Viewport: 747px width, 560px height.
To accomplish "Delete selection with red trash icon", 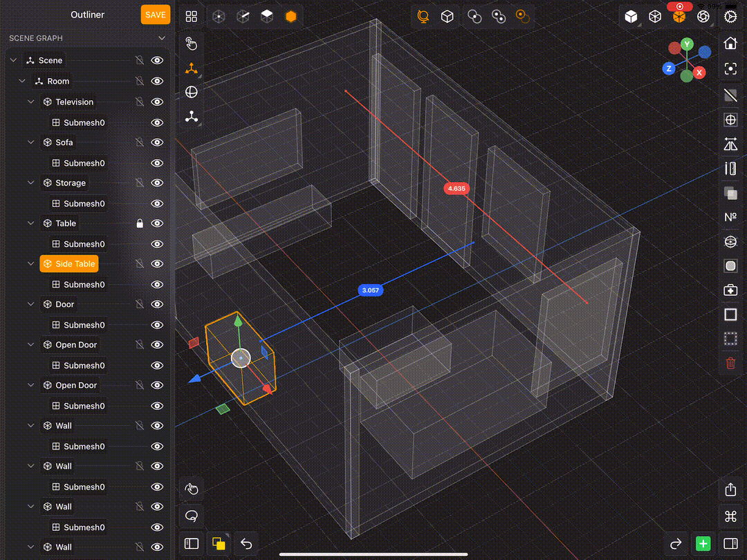I will click(730, 364).
